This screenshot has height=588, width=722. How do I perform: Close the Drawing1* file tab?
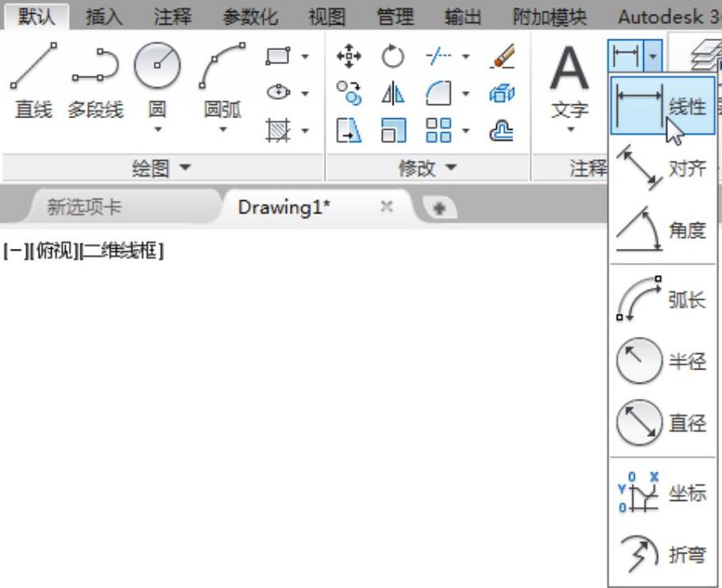pyautogui.click(x=387, y=207)
